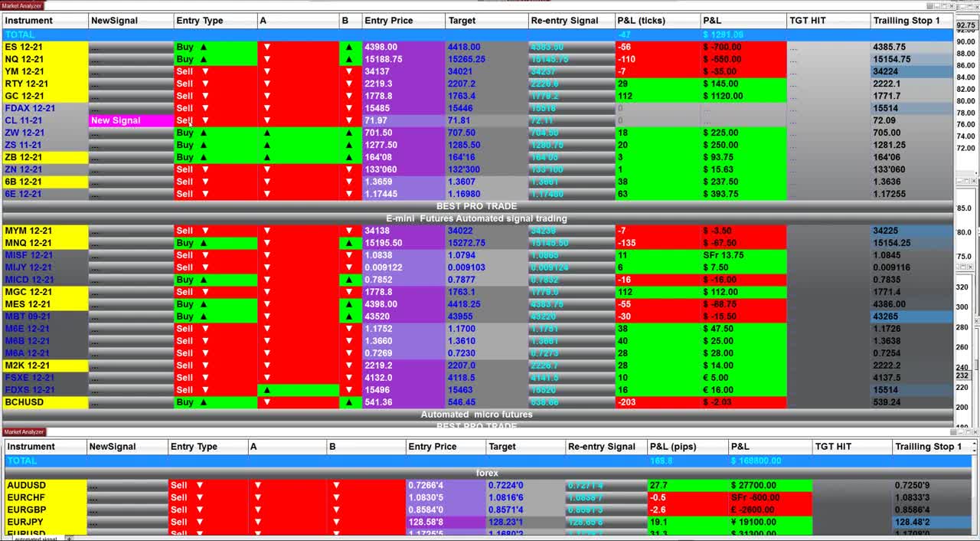Click column A up arrow for FDXS 12-21
Viewport: 980px width, 541px height.
pos(267,390)
